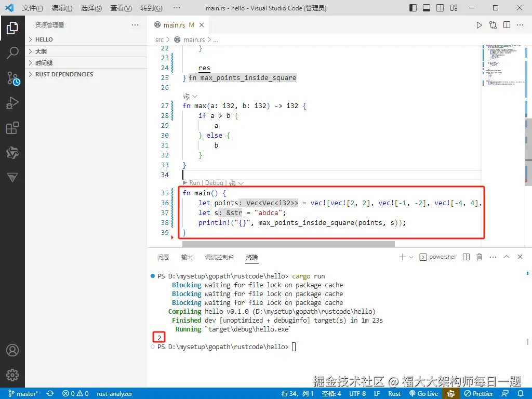
Task: Open the Explorer view in activity bar
Action: (12, 28)
